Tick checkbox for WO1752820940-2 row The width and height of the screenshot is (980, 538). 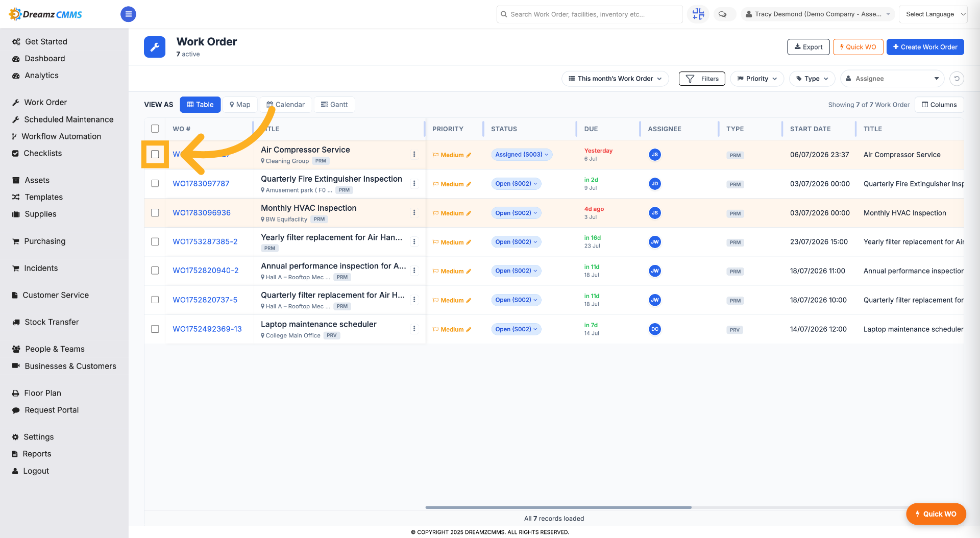(x=155, y=271)
